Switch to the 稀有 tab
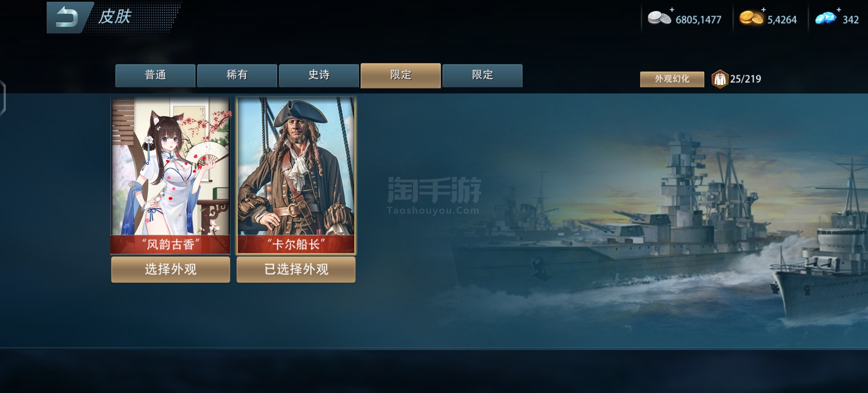 click(x=237, y=75)
